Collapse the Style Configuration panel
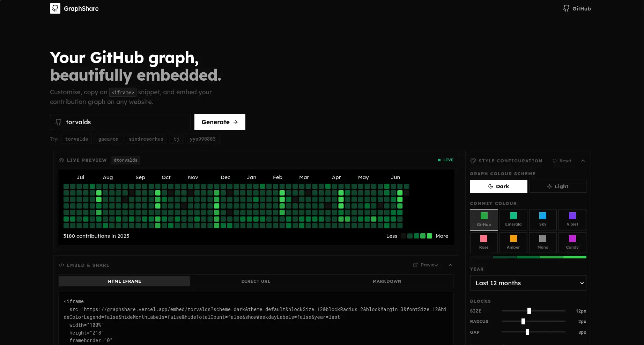This screenshot has width=644, height=345. 583,161
